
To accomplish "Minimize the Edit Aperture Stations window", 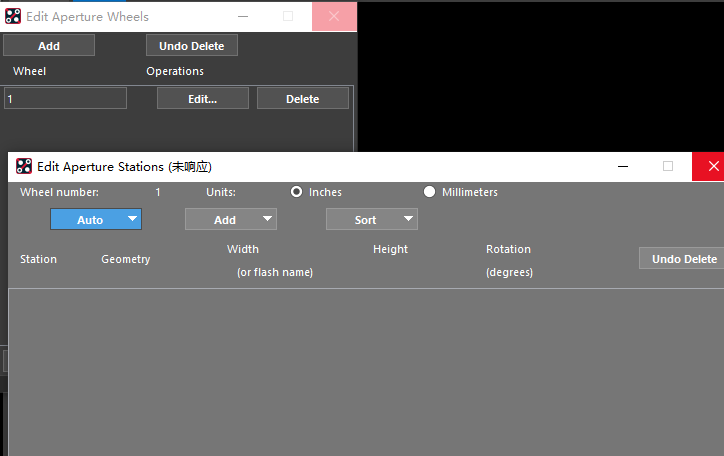I will pyautogui.click(x=623, y=167).
